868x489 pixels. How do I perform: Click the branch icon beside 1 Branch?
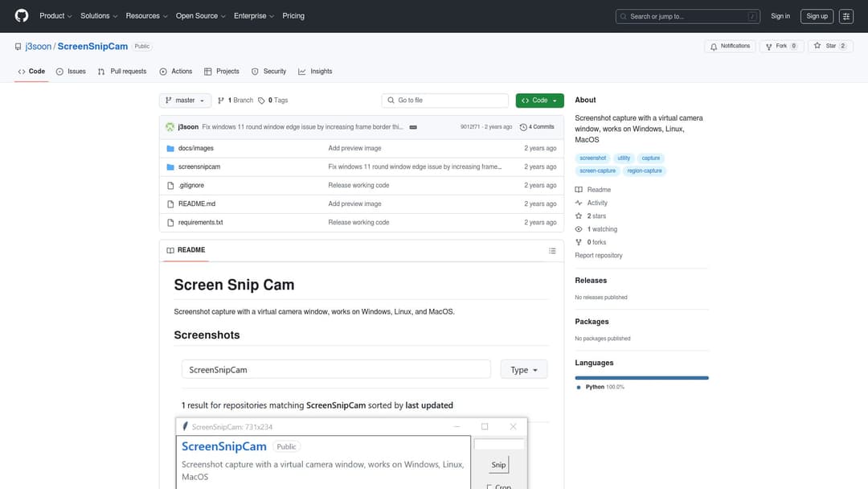tap(221, 101)
